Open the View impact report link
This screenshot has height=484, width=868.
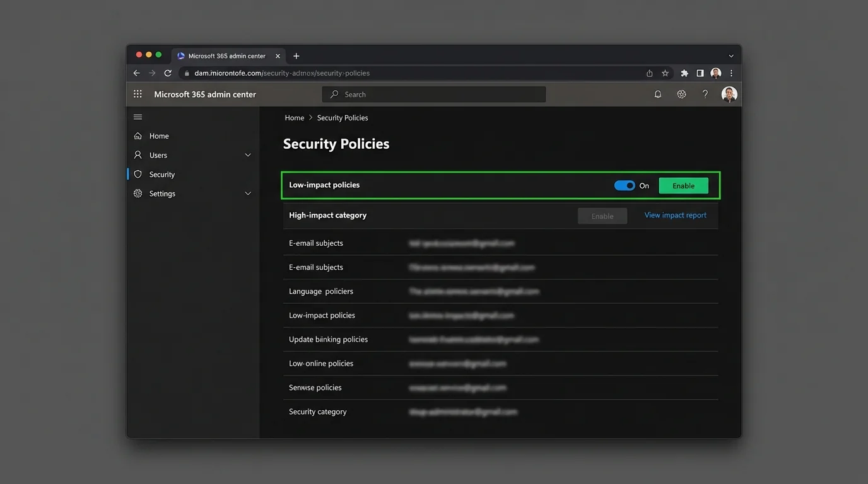(x=675, y=215)
